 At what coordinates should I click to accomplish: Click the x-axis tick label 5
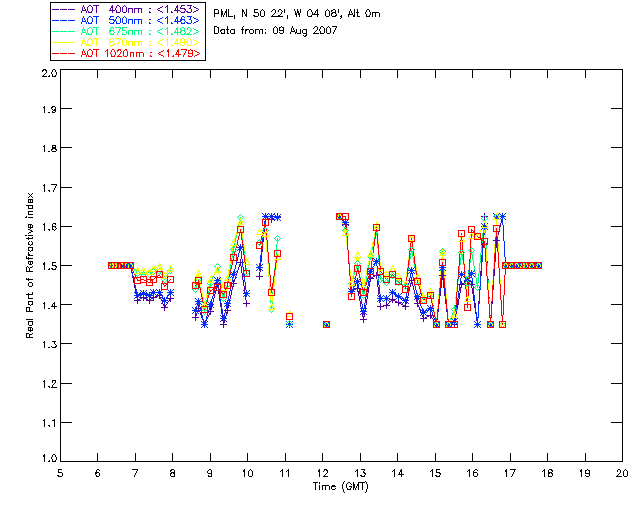coord(60,473)
